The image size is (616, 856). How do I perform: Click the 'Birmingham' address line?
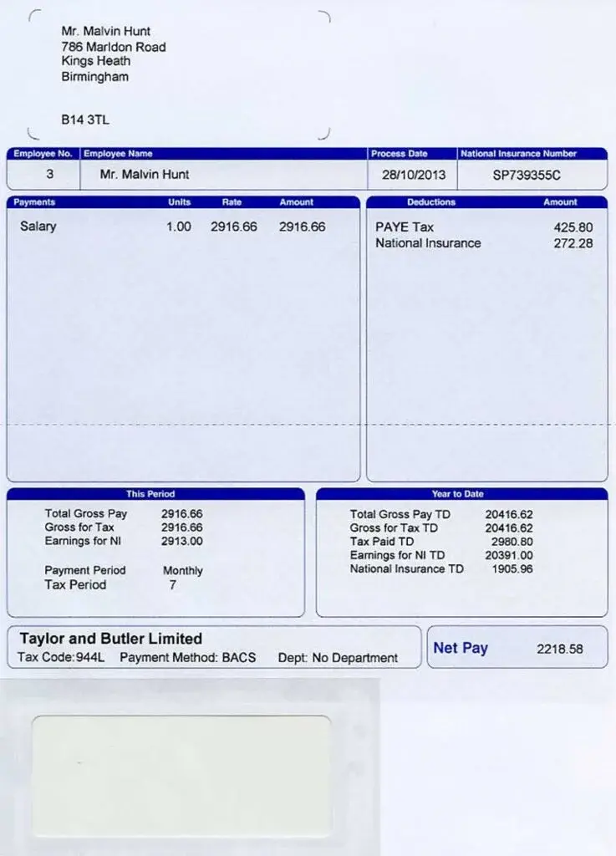pos(95,76)
